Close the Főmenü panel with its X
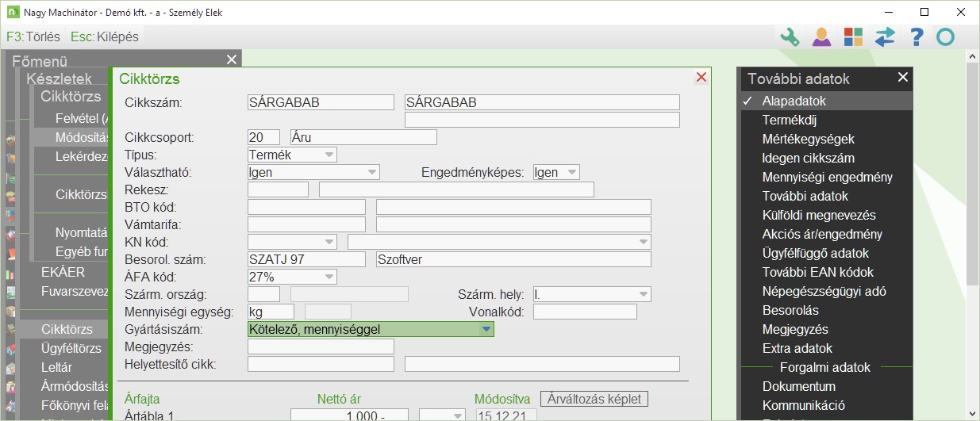 (x=231, y=59)
